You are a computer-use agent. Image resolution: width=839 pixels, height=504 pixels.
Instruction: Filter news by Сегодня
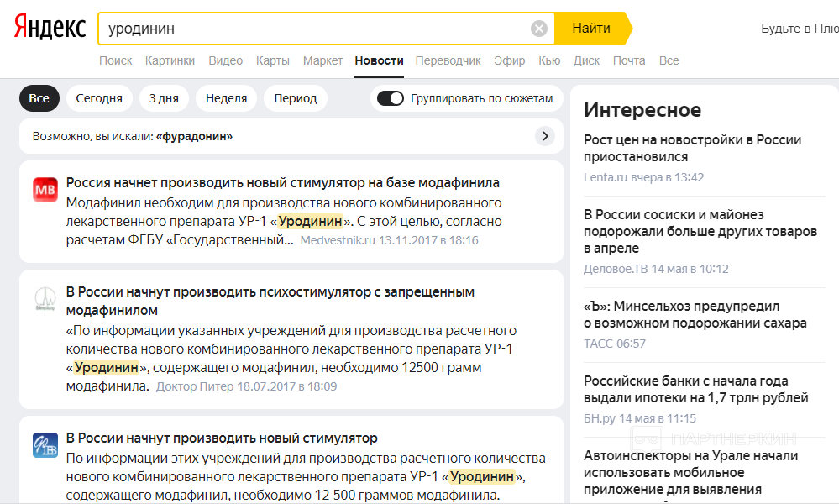[99, 98]
